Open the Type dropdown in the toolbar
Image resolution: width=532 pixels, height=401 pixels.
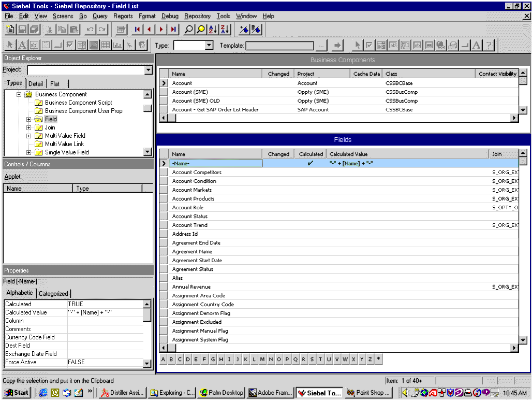[x=209, y=46]
